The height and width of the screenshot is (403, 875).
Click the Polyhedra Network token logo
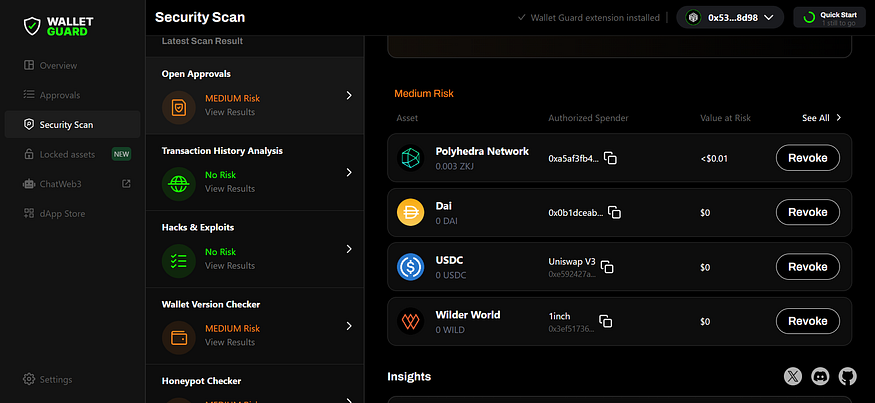(x=411, y=158)
